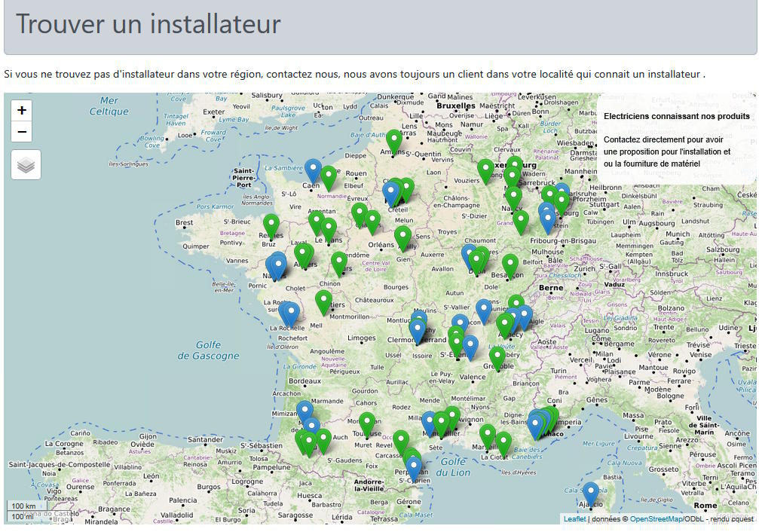Click the green marker near Grenoble
The height and width of the screenshot is (532, 759).
pyautogui.click(x=497, y=359)
